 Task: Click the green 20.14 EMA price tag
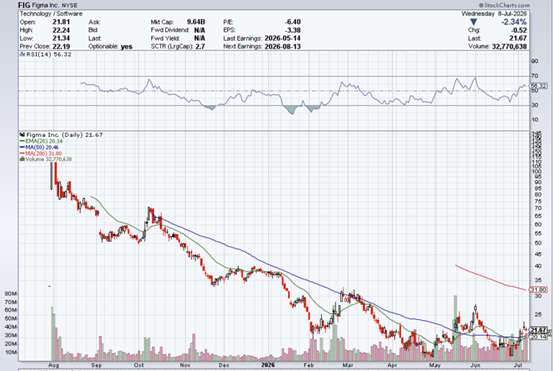[x=539, y=337]
